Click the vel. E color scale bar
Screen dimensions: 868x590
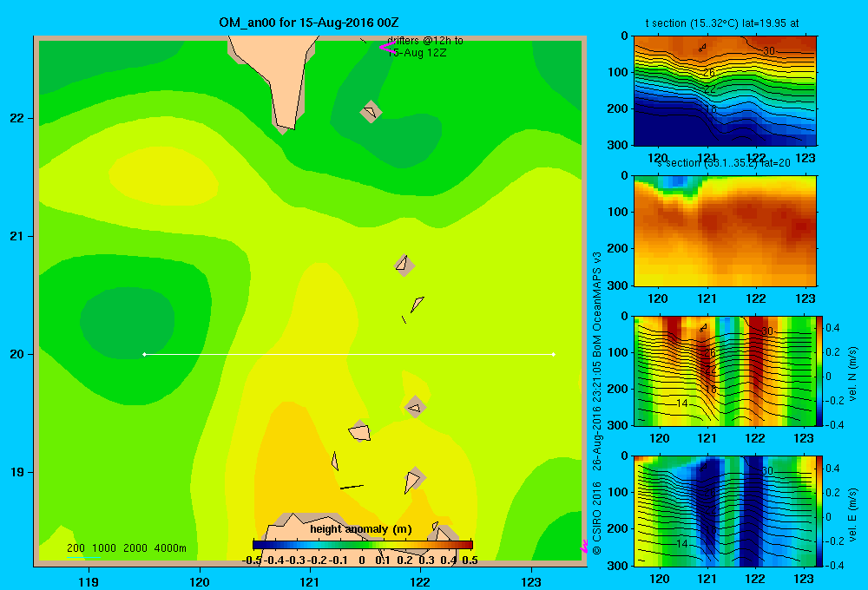point(819,511)
